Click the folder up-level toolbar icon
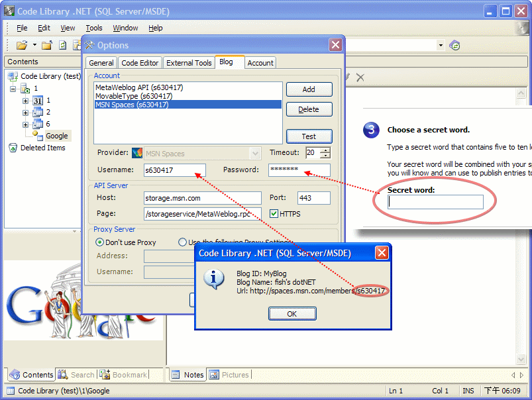The image size is (532, 400). [x=47, y=45]
